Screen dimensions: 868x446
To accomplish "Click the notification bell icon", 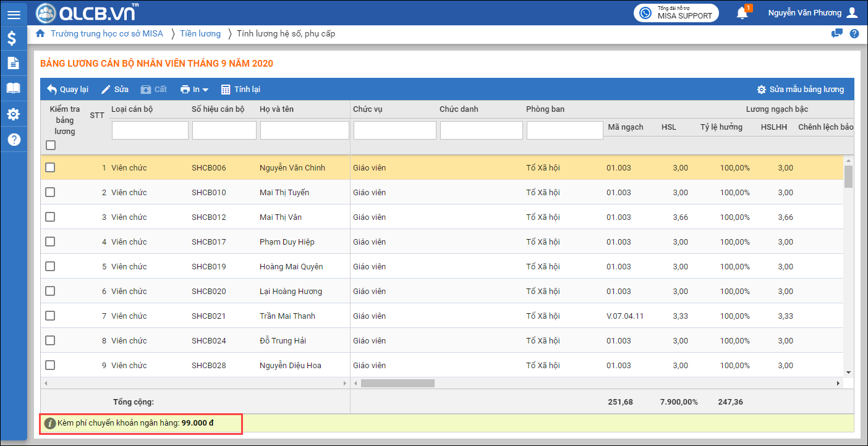I will [742, 13].
